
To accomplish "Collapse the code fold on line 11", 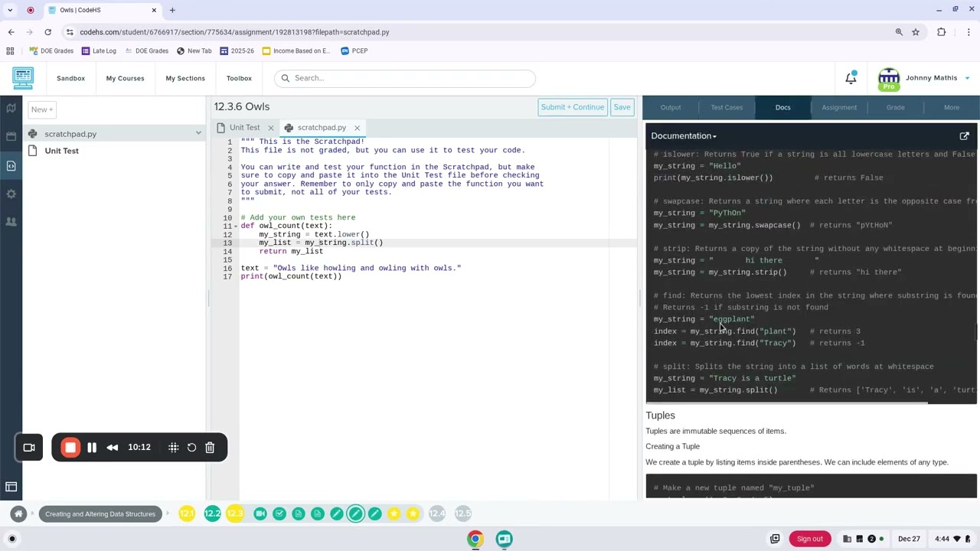I will (236, 227).
